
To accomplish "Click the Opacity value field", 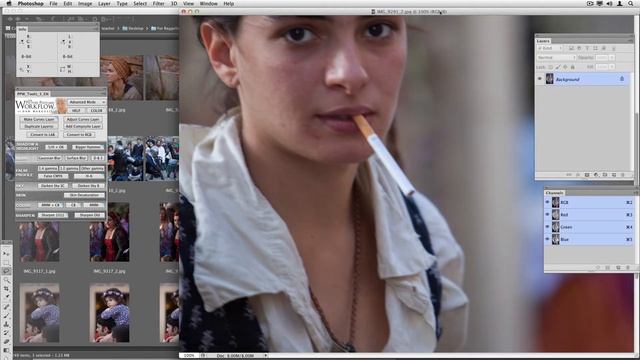I will (x=602, y=58).
